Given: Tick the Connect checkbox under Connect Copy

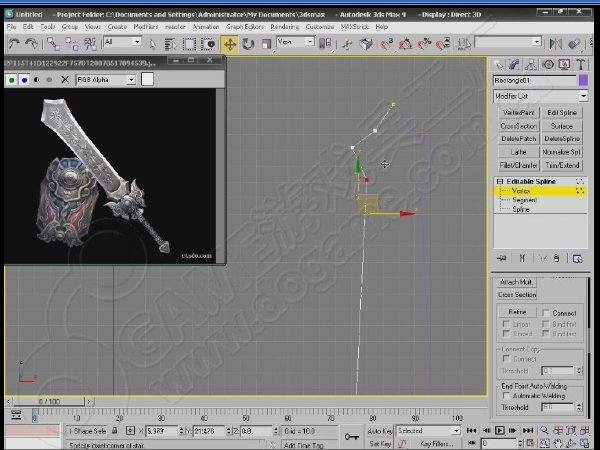Looking at the screenshot, I should tap(506, 359).
